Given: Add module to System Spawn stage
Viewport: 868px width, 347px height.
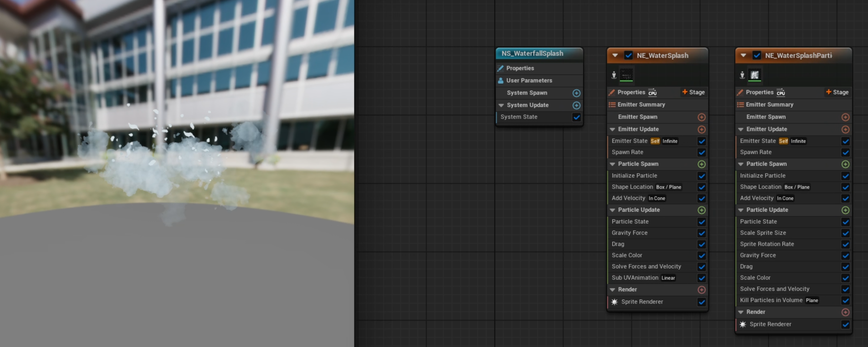Looking at the screenshot, I should click(576, 93).
